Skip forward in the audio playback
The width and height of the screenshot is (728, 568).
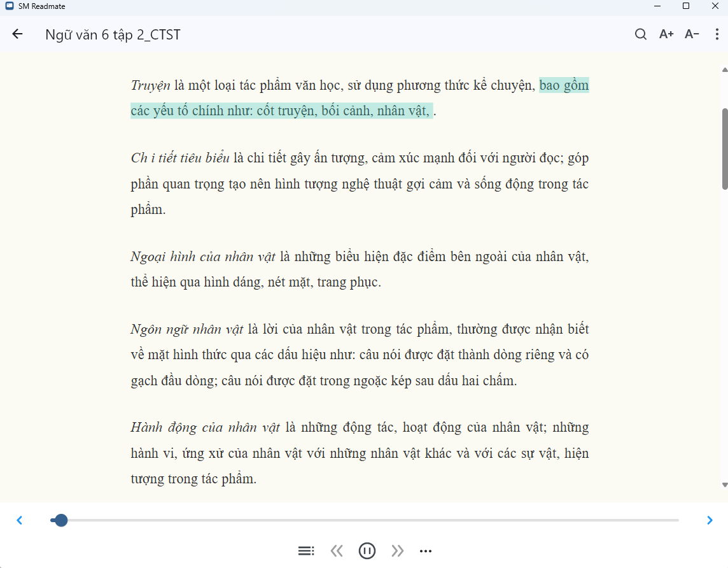[x=398, y=550]
